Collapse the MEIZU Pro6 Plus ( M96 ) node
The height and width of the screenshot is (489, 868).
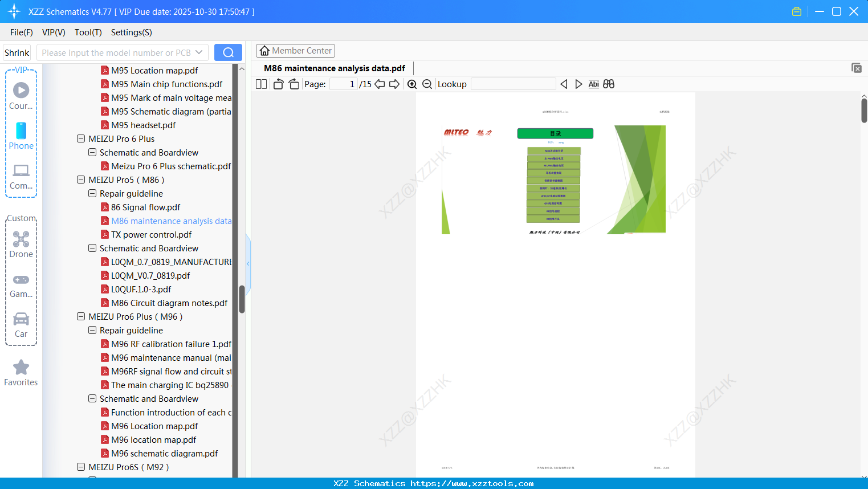coord(80,316)
